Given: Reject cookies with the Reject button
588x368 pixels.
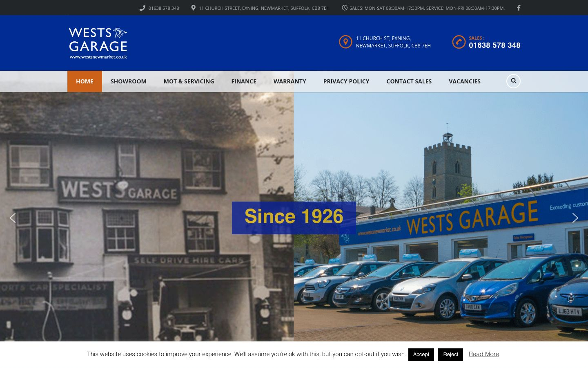Looking at the screenshot, I should tap(450, 355).
